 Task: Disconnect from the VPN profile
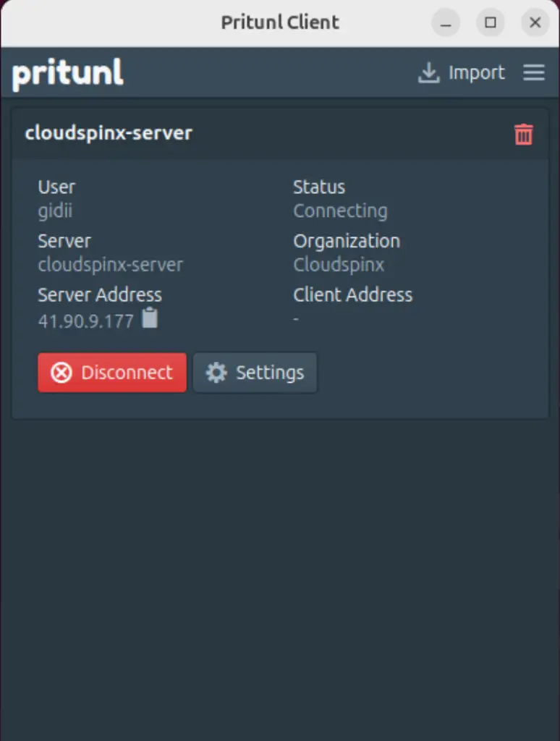click(112, 373)
